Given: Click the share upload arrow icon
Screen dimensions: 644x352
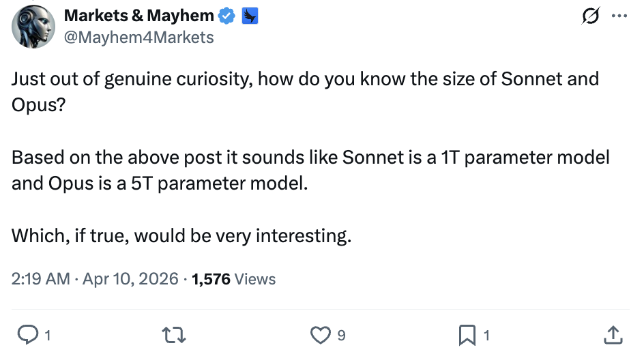Looking at the screenshot, I should (613, 334).
